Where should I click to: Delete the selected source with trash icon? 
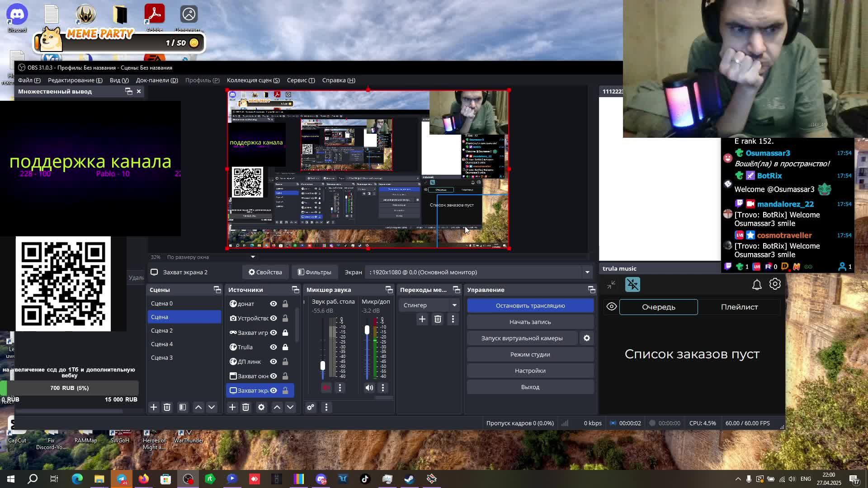point(245,408)
